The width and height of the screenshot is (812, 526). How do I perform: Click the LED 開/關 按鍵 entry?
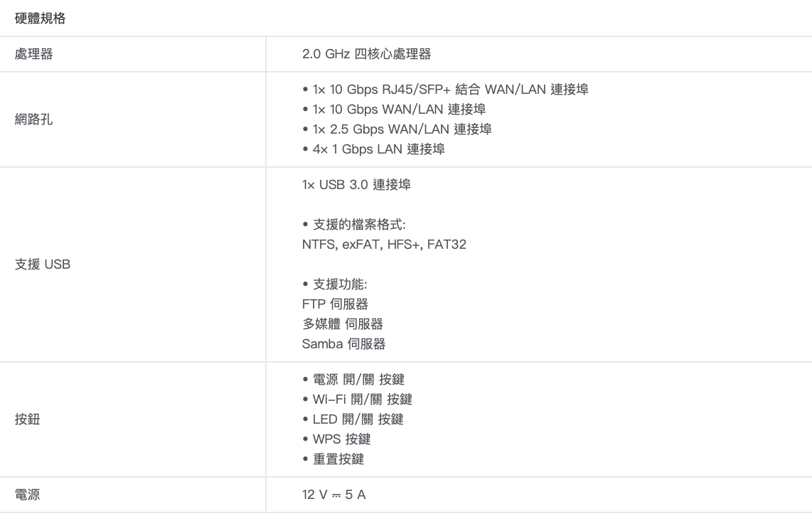coord(353,419)
